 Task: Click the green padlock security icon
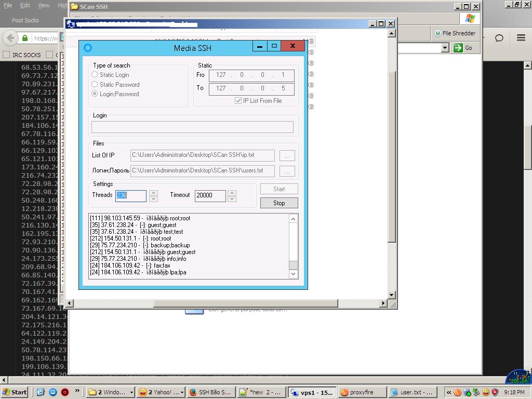pos(25,38)
